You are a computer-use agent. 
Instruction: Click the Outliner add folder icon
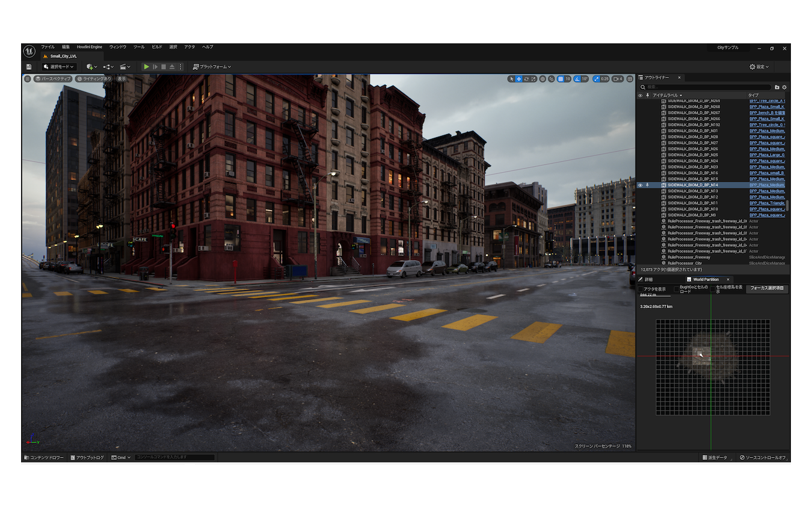(777, 87)
